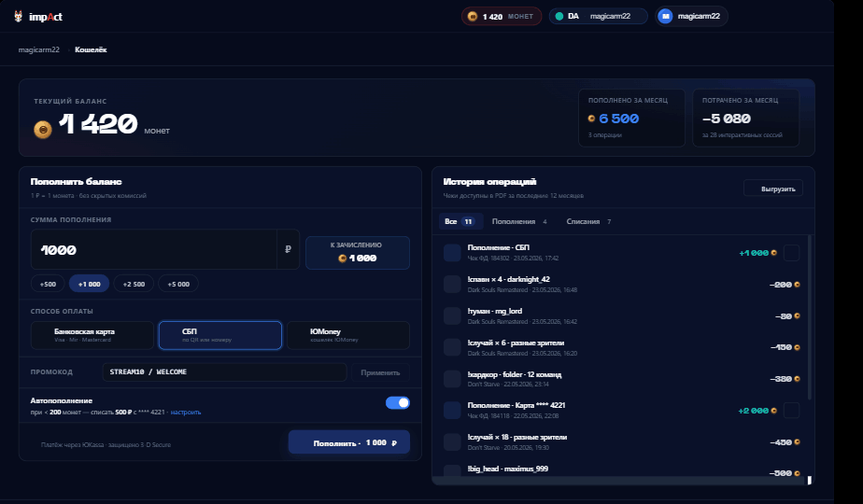863x504 pixels.
Task: Click the icon square of Пополнение - Карта 4221 row
Action: pos(452,410)
